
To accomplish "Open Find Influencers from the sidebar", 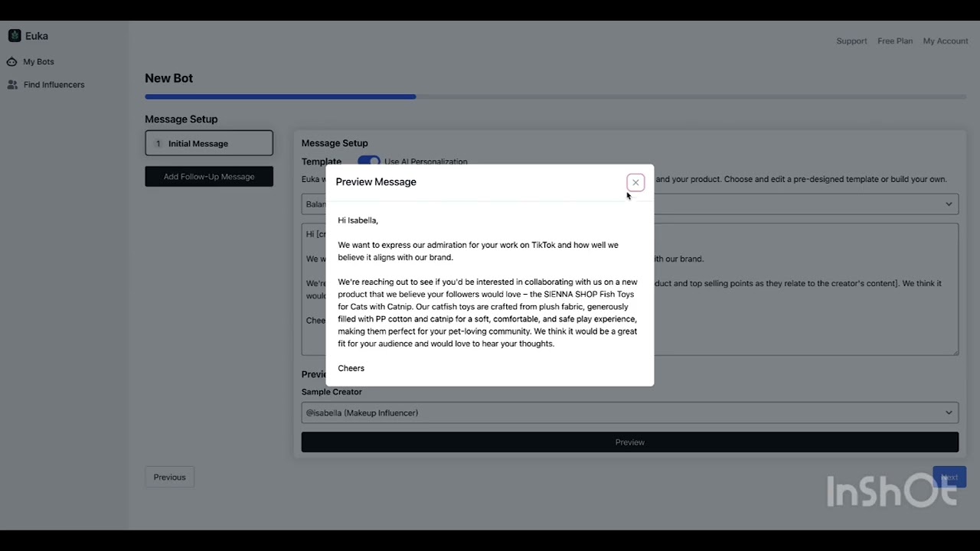I will coord(54,84).
